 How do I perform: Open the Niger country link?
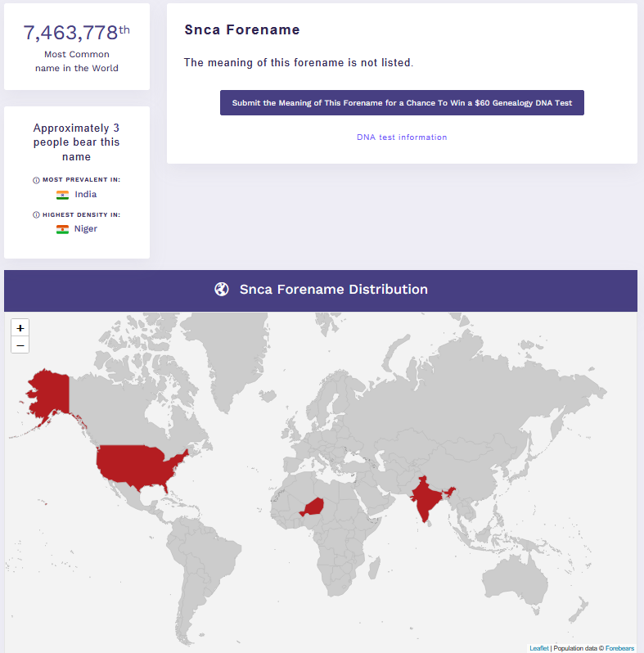click(85, 229)
